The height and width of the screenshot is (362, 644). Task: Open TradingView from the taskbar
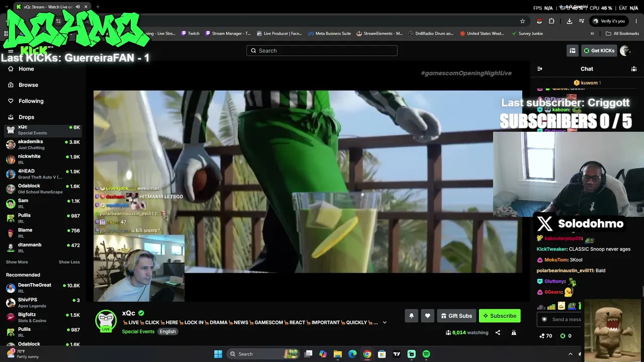point(396,354)
